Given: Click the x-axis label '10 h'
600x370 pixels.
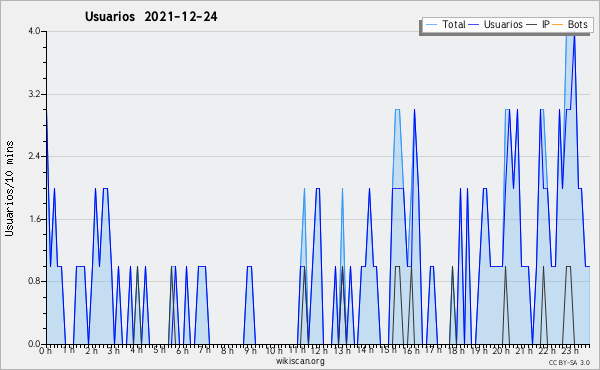Looking at the screenshot, I should tap(274, 351).
